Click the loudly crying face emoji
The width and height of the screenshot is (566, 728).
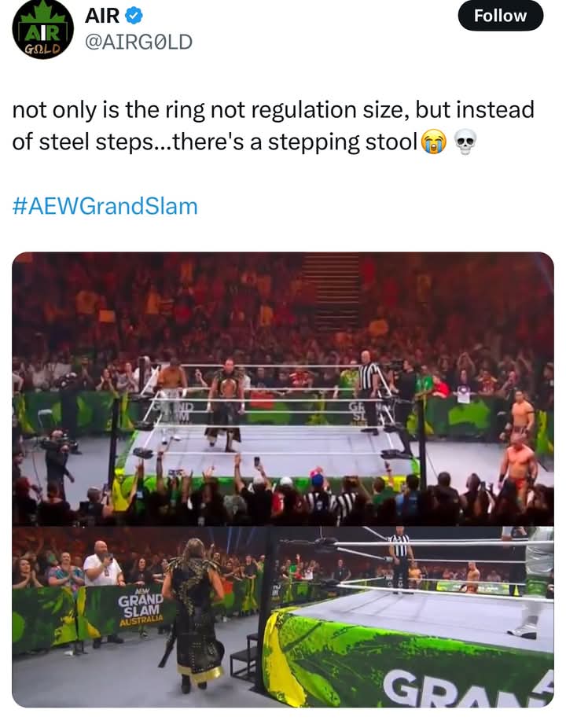tap(434, 142)
